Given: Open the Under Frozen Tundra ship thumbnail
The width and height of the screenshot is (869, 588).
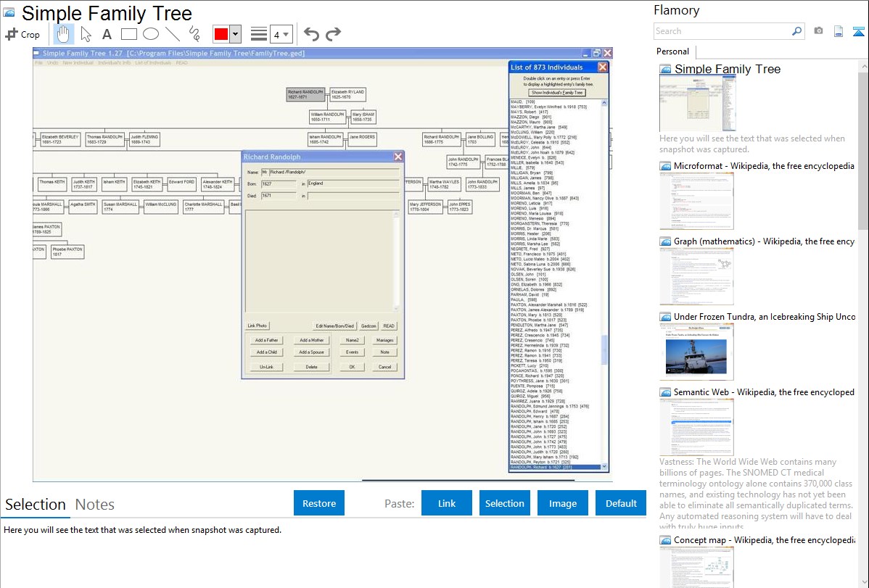Looking at the screenshot, I should (x=696, y=352).
